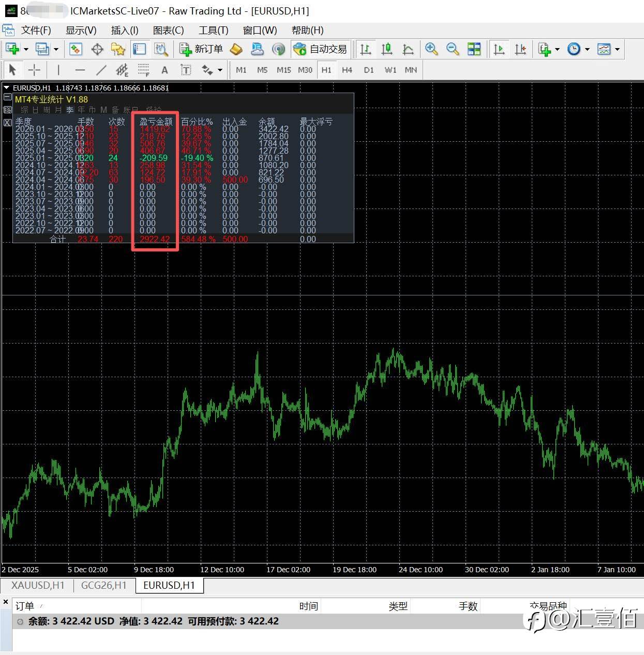Open the new chart icon
The width and height of the screenshot is (644, 655).
12,49
